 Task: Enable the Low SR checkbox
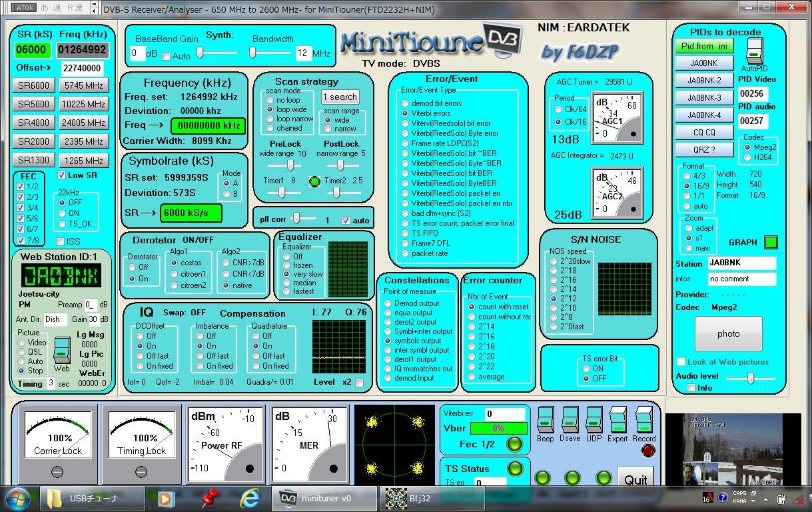62,176
